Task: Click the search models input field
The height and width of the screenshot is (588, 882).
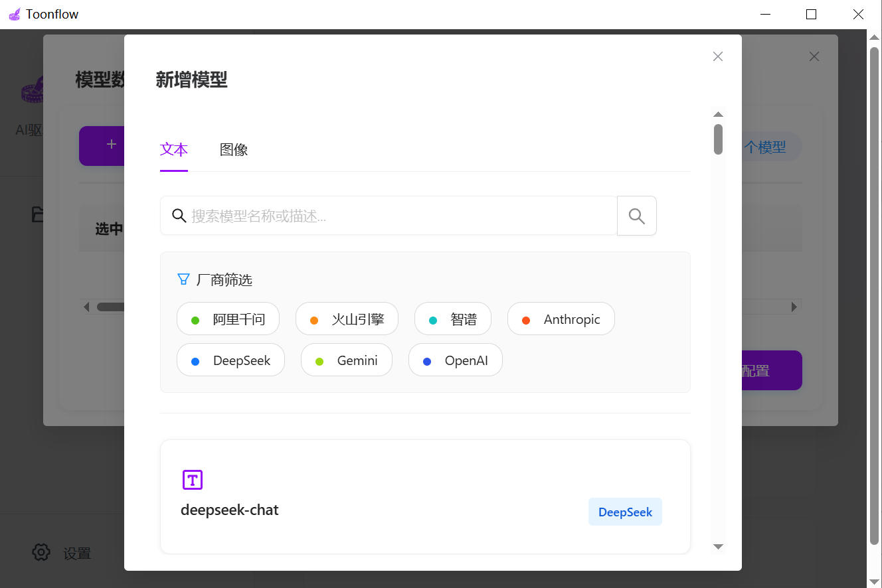Action: [x=398, y=216]
